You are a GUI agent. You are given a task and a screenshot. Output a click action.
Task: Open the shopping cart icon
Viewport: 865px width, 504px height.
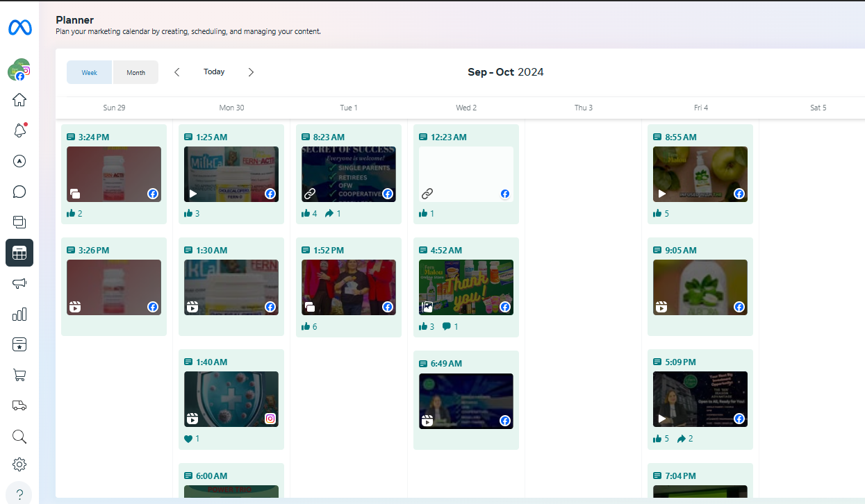coord(19,375)
